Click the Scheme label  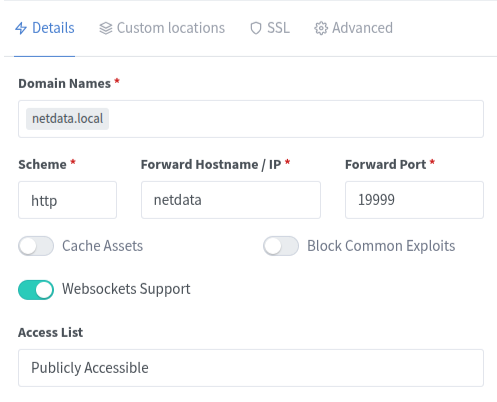click(42, 164)
